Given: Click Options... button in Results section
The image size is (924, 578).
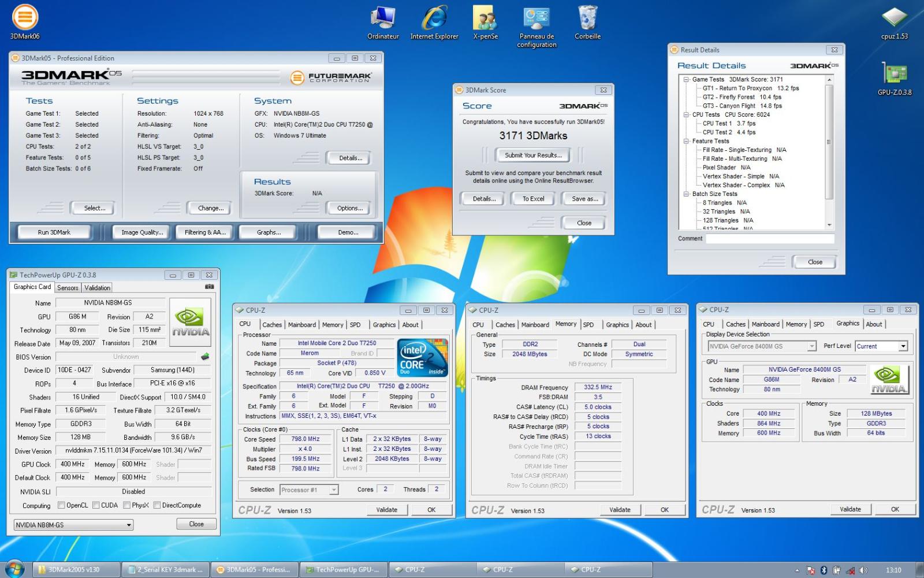Looking at the screenshot, I should (x=350, y=208).
